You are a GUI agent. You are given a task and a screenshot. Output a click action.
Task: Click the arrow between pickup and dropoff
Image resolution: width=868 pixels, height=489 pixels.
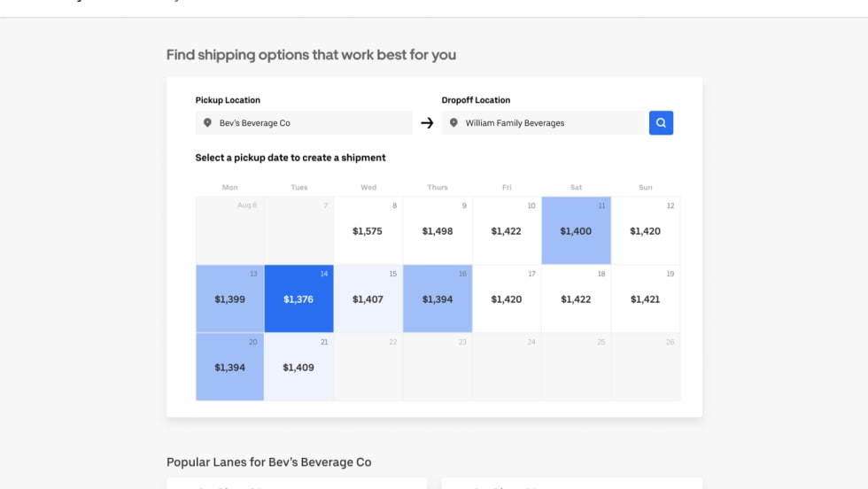(427, 123)
